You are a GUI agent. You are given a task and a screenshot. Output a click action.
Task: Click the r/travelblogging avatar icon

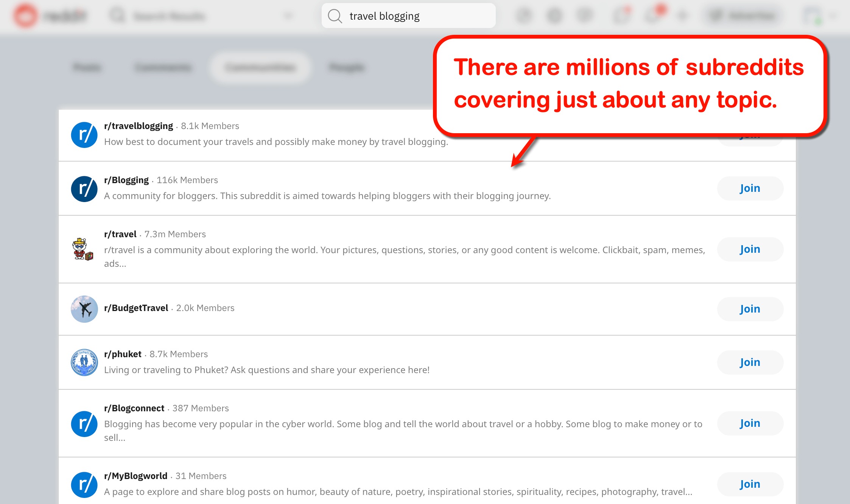click(x=84, y=135)
